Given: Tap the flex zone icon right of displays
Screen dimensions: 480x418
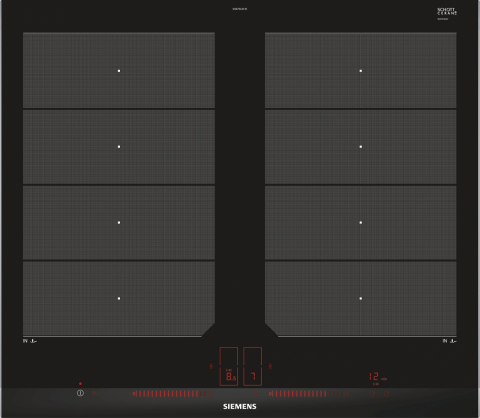Looking at the screenshot, I should pyautogui.click(x=270, y=366).
